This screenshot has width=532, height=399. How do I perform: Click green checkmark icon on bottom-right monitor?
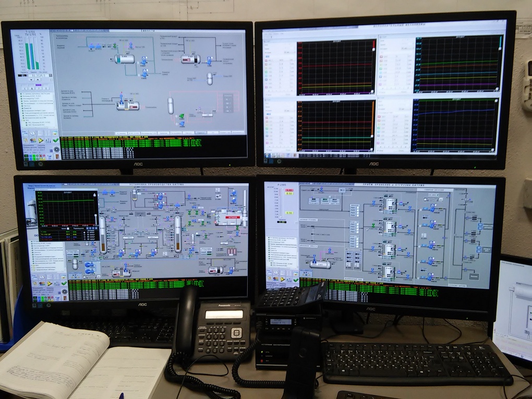(296, 280)
